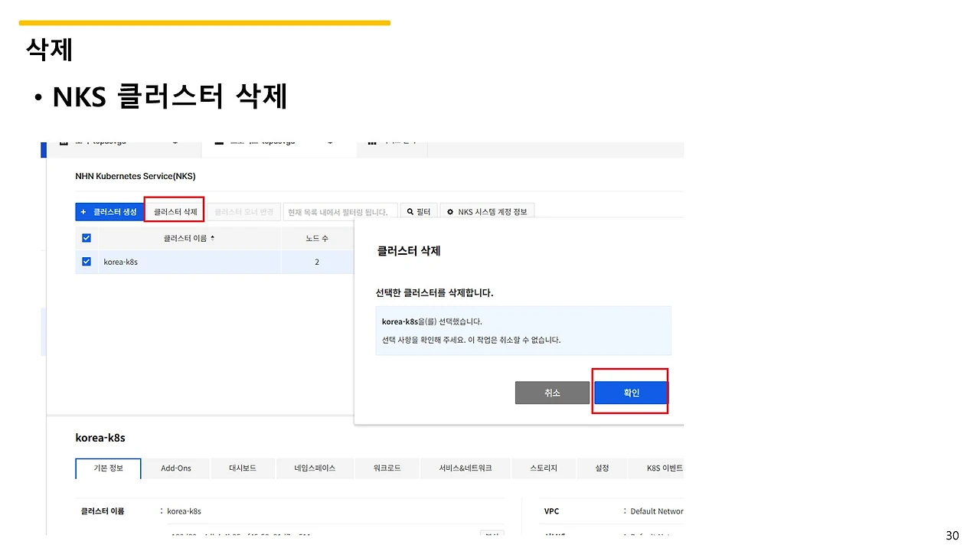Click the magnifier icon on the 필터 button

point(409,211)
